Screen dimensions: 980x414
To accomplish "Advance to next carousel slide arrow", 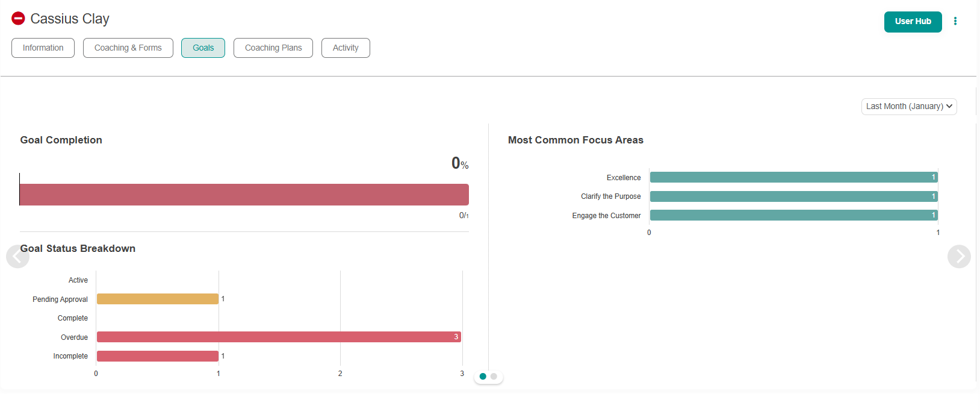I will pos(958,257).
